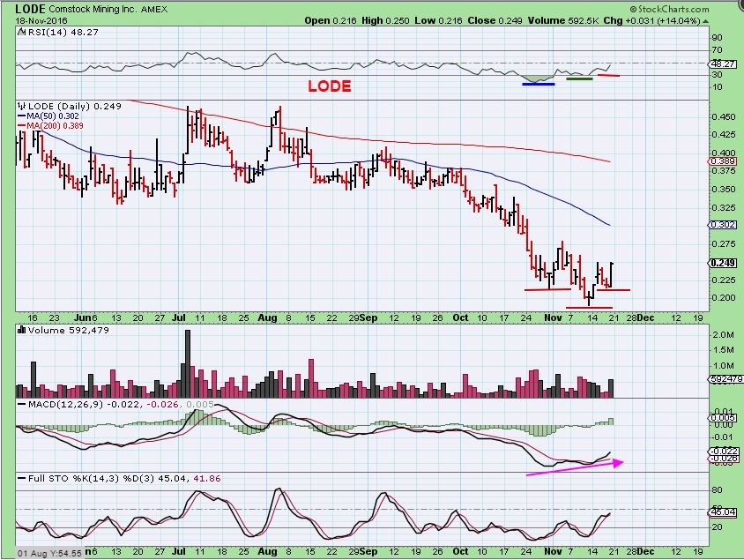Screen dimensions: 744x560
Task: Click the 0.450 price axis label
Action: pyautogui.click(x=724, y=116)
